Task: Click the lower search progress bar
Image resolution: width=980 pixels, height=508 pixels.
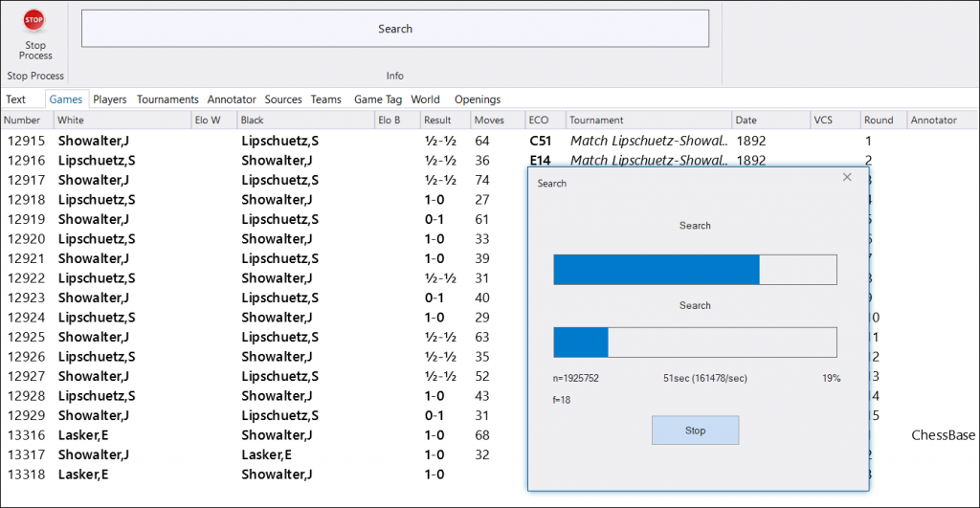Action: pyautogui.click(x=695, y=342)
